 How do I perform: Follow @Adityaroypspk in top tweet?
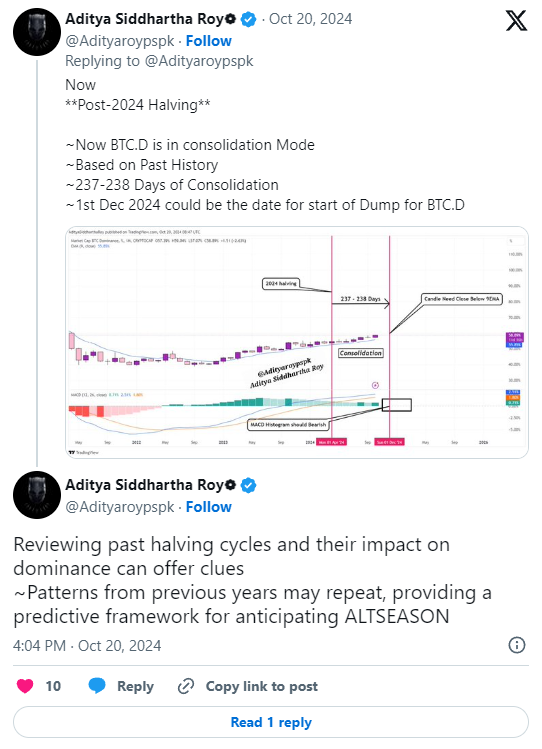[x=209, y=41]
